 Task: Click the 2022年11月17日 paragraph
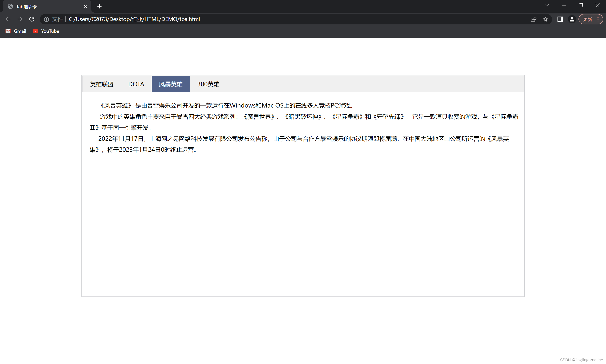coord(299,144)
